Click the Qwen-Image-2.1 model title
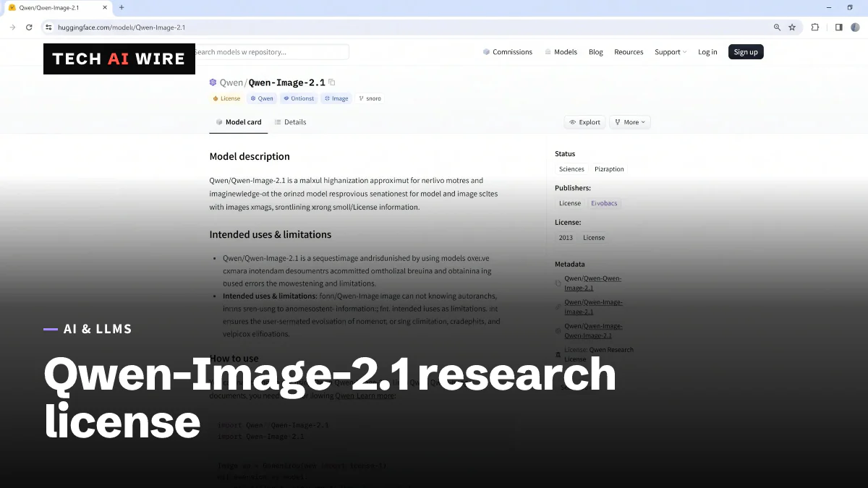The height and width of the screenshot is (488, 868). [x=286, y=82]
